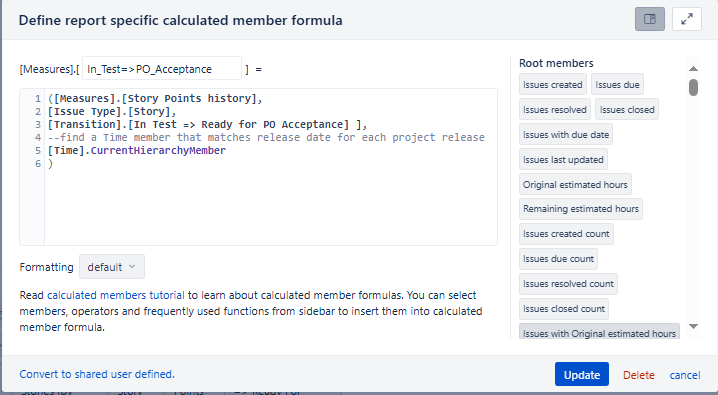Click CurrentHierarchyMember in formula line 5
Viewport: 718px width, 395px height.
coord(158,151)
